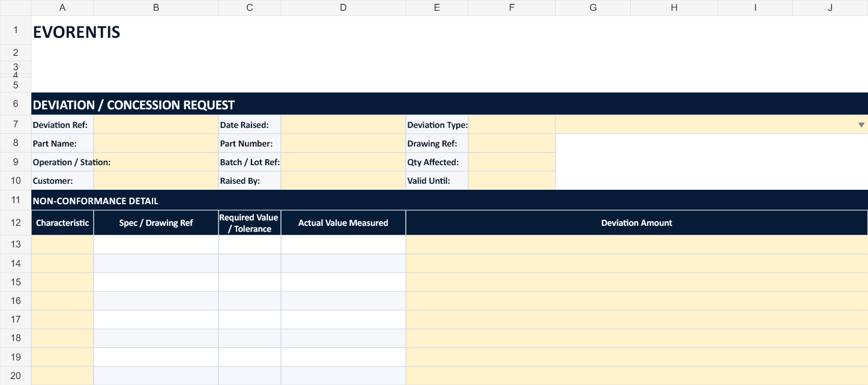Click Characteristic cell in row 13

click(62, 244)
